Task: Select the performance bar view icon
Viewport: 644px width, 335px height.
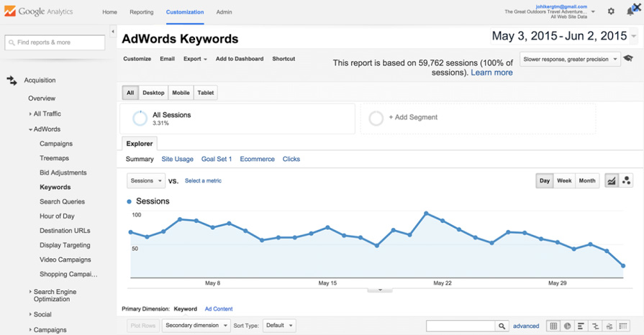Action: pyautogui.click(x=581, y=326)
